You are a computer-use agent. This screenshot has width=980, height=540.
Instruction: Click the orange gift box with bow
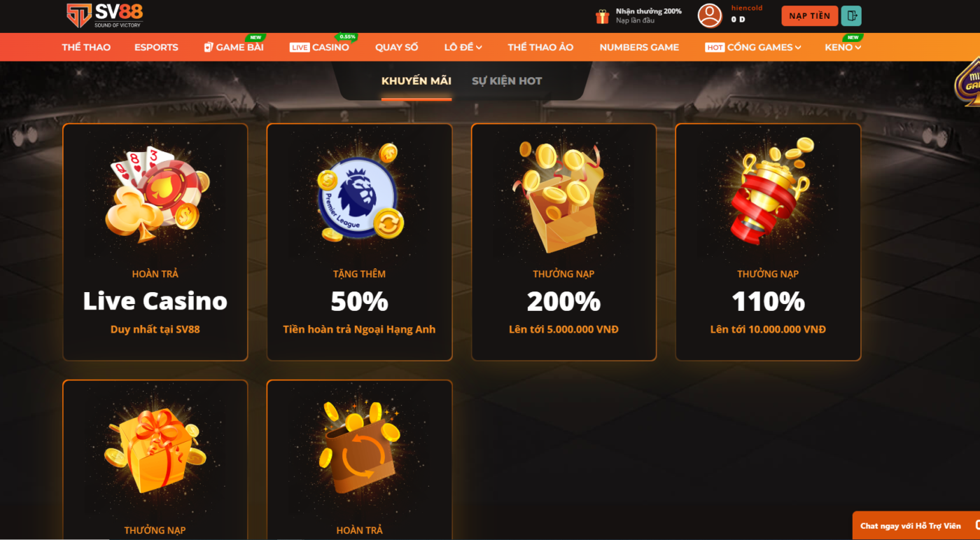coord(155,448)
